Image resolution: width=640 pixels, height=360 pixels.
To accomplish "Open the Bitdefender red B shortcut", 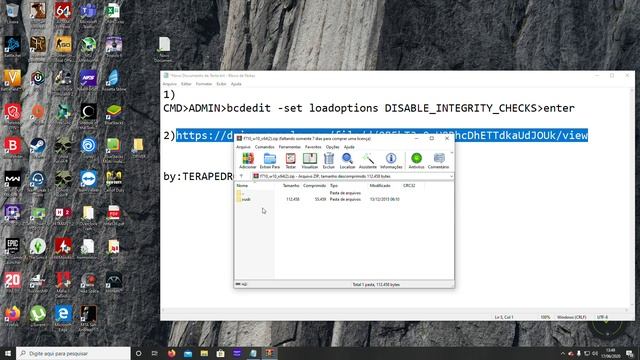I will coord(12,147).
